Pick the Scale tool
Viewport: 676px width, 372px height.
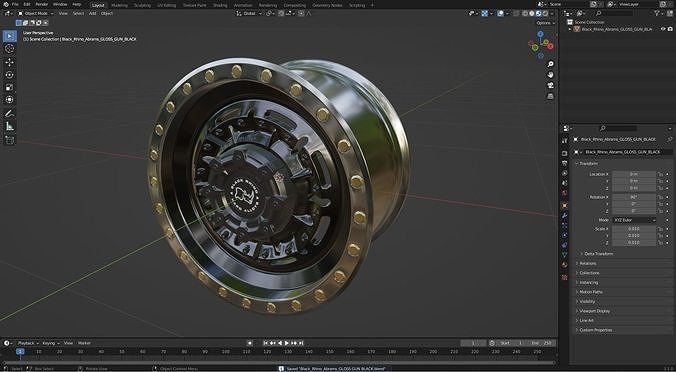click(9, 87)
